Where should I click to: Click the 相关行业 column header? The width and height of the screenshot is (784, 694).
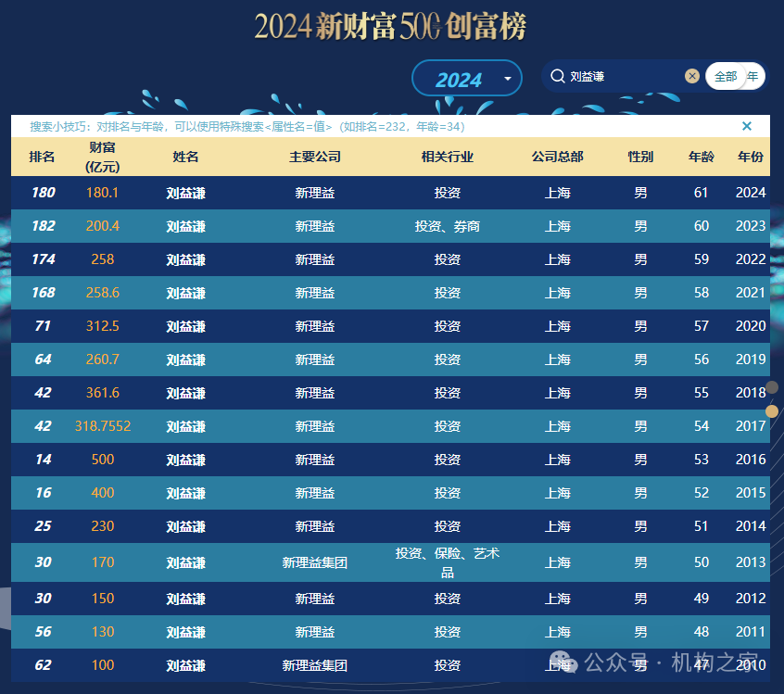point(447,157)
